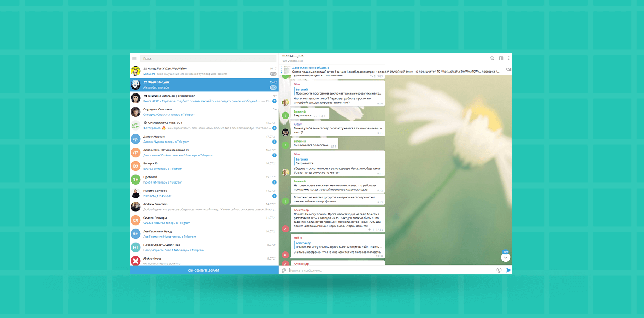This screenshot has height=318, width=644.
Task: Click the Aleksey Noev red avatar icon
Action: (x=136, y=261)
